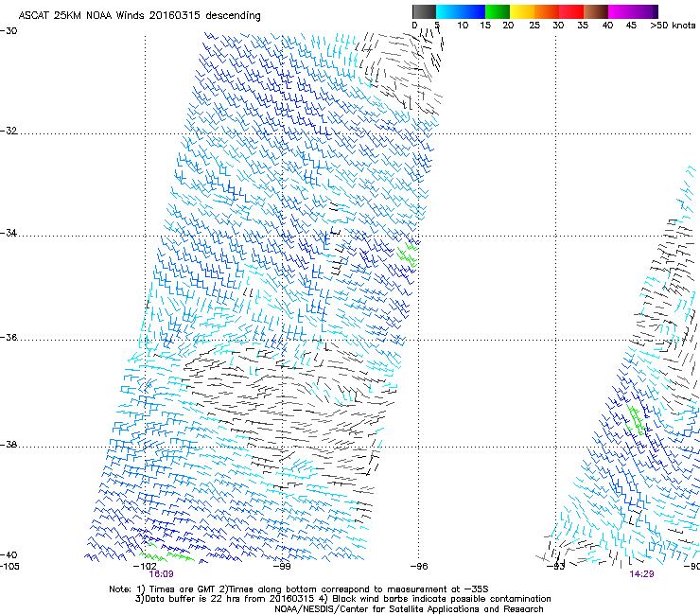
Task: Click the green wind barbs near -34 latitude
Action: pos(408,255)
